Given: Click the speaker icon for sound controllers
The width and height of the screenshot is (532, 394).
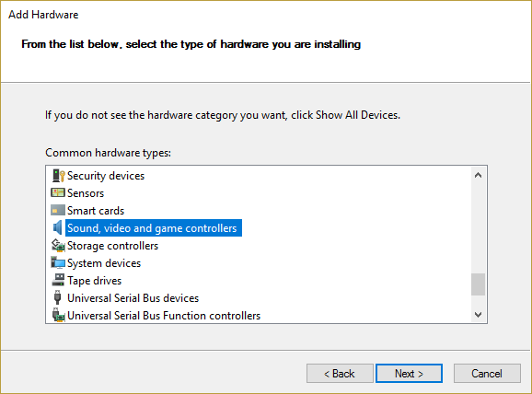Looking at the screenshot, I should click(x=58, y=227).
